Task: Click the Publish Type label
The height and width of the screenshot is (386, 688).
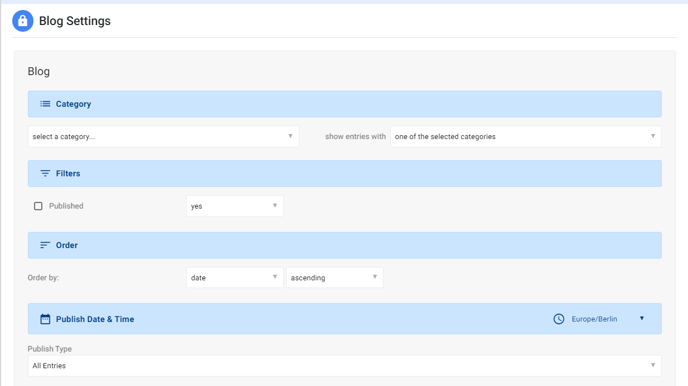Action: (x=50, y=349)
